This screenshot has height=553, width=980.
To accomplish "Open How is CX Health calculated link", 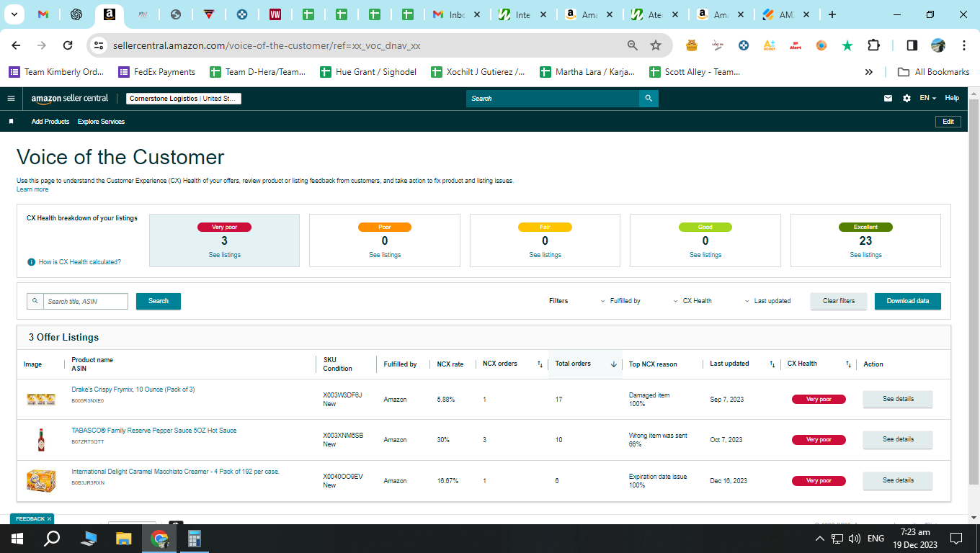I will (x=79, y=262).
